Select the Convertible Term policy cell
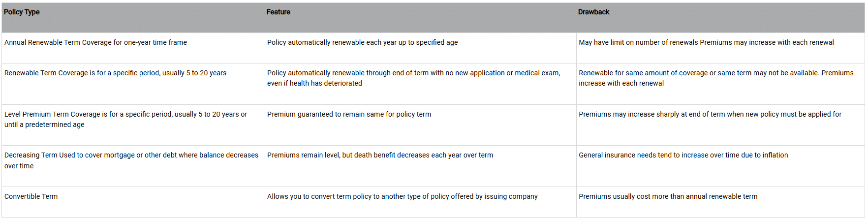868x219 pixels. [31, 196]
